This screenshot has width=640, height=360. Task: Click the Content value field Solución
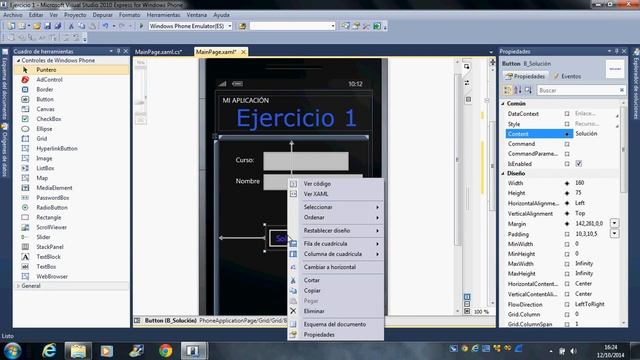[596, 134]
